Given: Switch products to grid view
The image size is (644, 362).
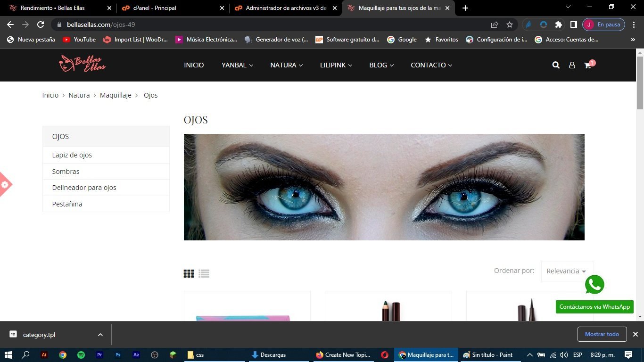Looking at the screenshot, I should pyautogui.click(x=189, y=273).
